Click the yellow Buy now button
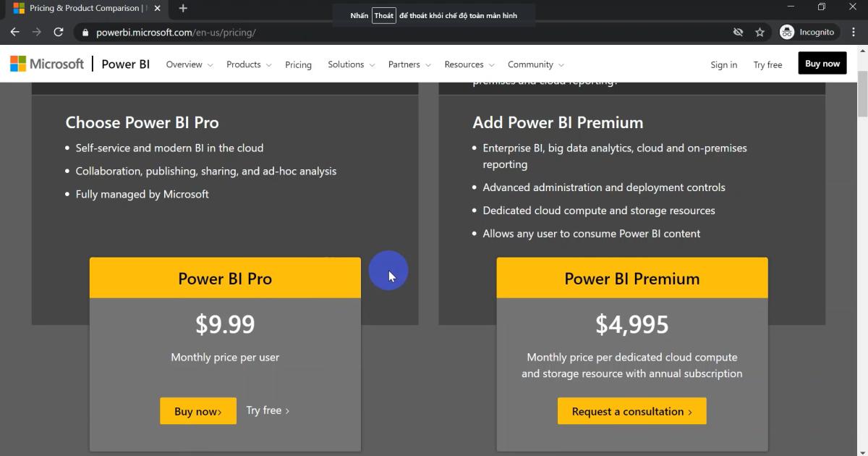Screen dimensions: 868x456 [822, 63]
